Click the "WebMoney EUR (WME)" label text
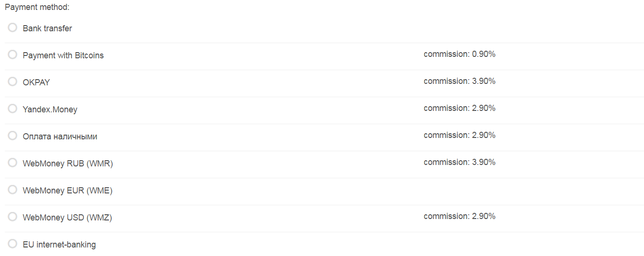Viewport: 644px width, 256px height. (x=67, y=191)
